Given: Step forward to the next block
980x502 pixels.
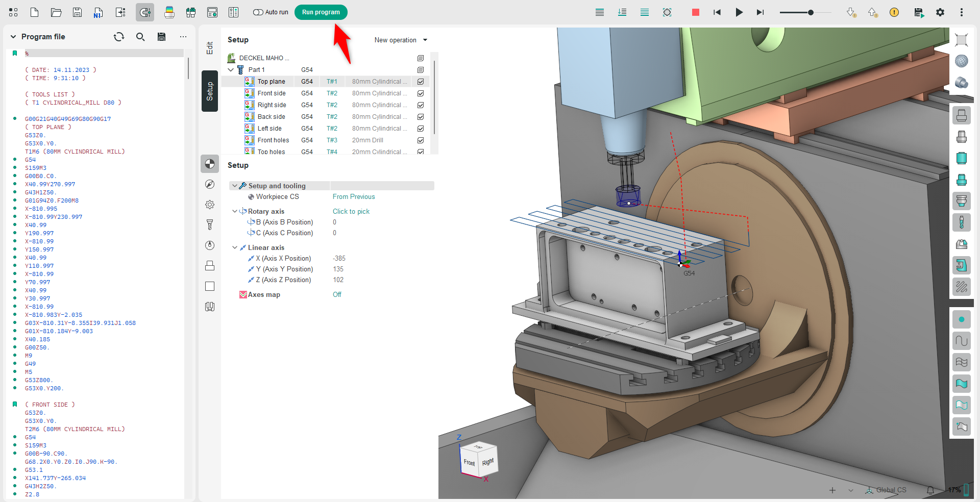Looking at the screenshot, I should tap(760, 12).
